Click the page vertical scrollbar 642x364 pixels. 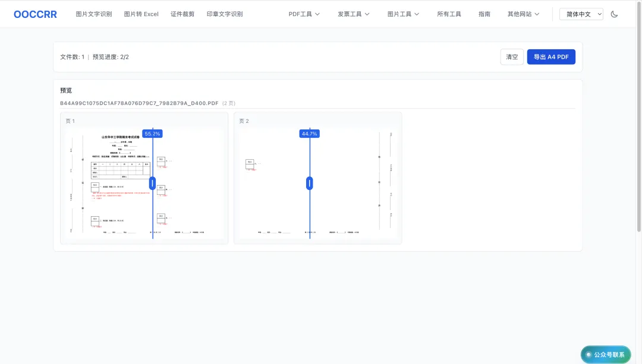click(638, 116)
